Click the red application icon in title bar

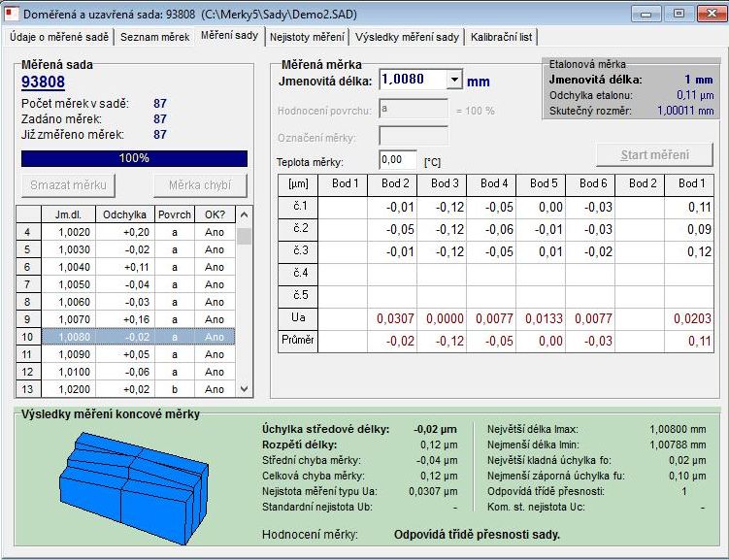coord(11,14)
